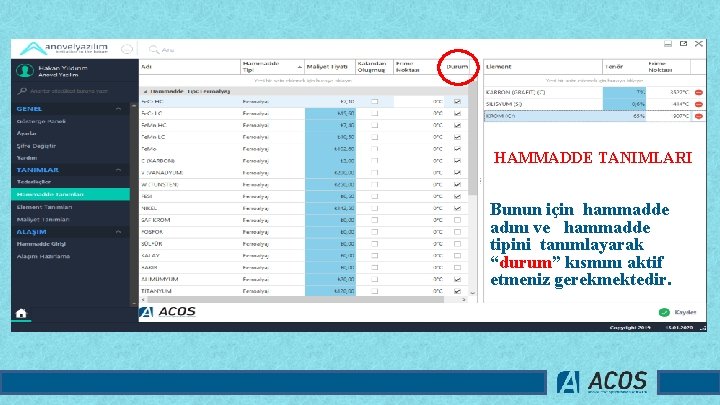Toggle Durum checkbox for C (KARBON) row

pos(457,161)
